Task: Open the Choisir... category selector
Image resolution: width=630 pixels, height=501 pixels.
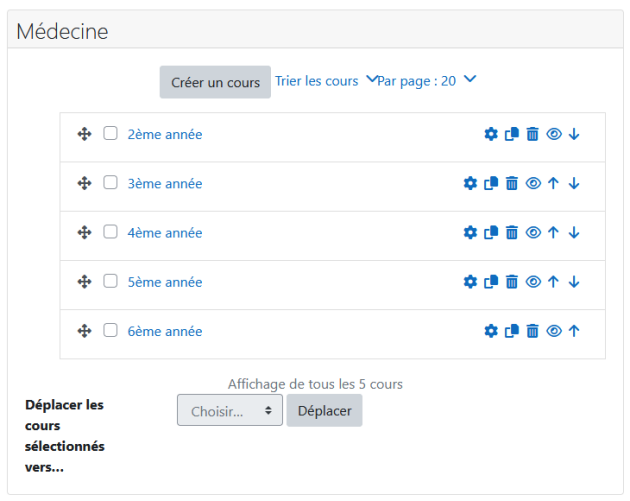Action: (230, 410)
